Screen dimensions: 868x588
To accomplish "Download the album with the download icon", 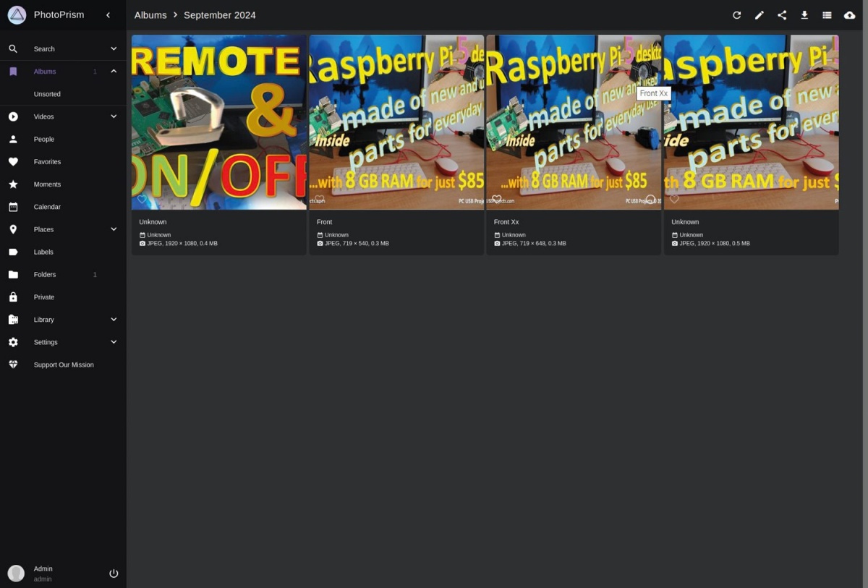I will (x=804, y=15).
